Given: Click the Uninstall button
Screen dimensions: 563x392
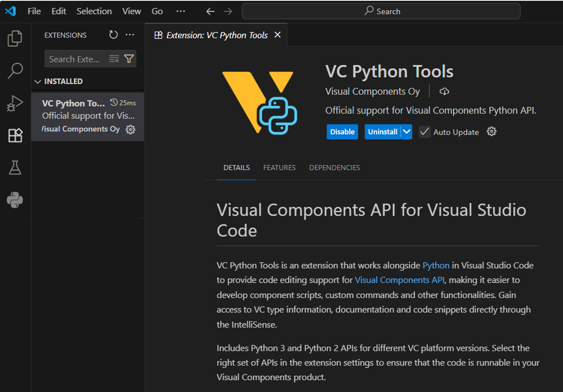Looking at the screenshot, I should tap(382, 132).
